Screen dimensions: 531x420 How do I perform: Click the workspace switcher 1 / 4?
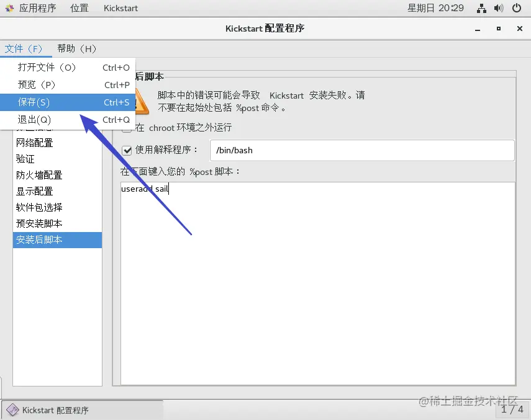(x=512, y=409)
